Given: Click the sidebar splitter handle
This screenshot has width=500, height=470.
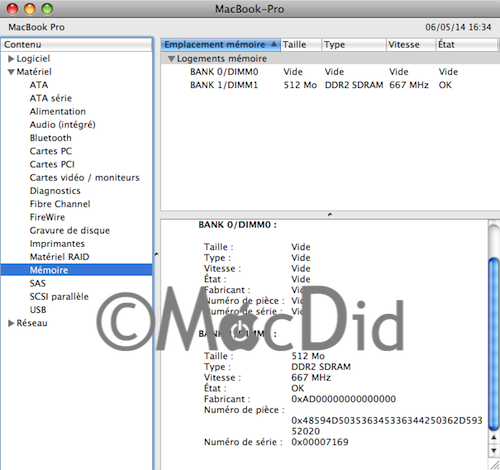Looking at the screenshot, I should click(156, 255).
